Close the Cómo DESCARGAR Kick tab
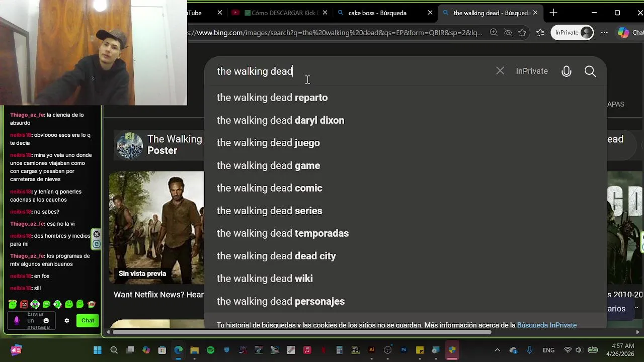644x362 pixels. coord(325,13)
